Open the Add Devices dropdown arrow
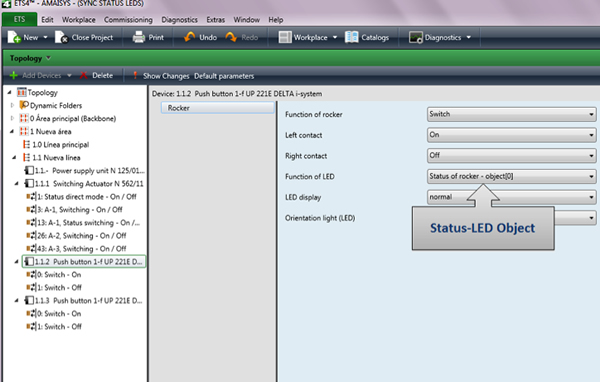The height and width of the screenshot is (382, 600). click(69, 75)
